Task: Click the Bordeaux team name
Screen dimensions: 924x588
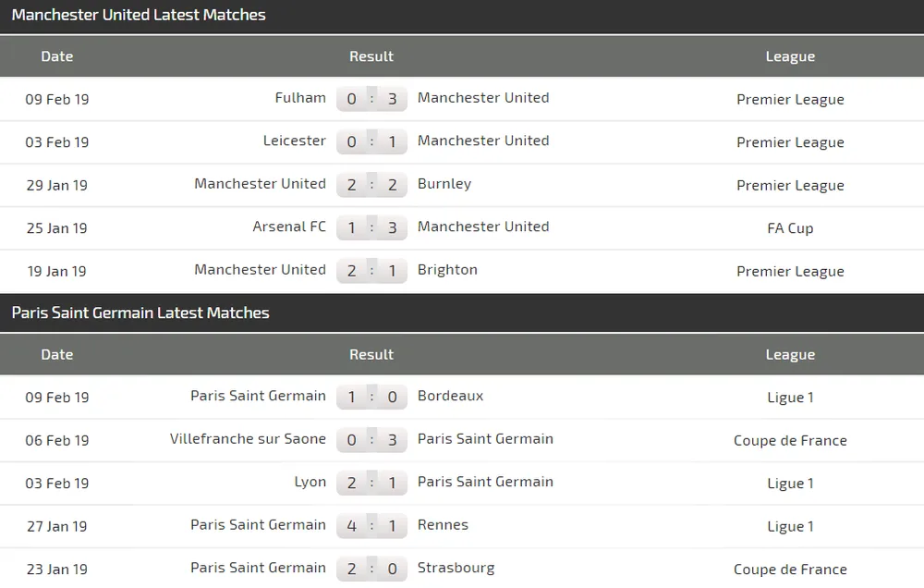Action: (x=450, y=396)
